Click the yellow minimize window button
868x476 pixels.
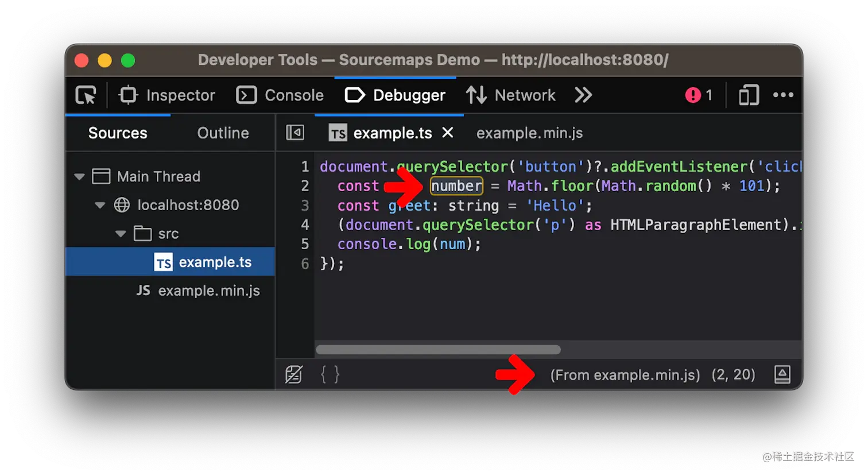[x=104, y=60]
